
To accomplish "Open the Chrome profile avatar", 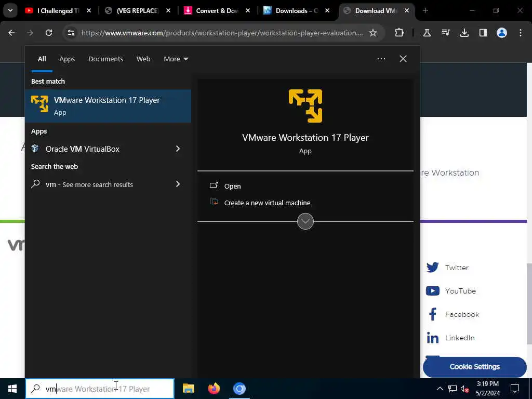I will pyautogui.click(x=501, y=33).
